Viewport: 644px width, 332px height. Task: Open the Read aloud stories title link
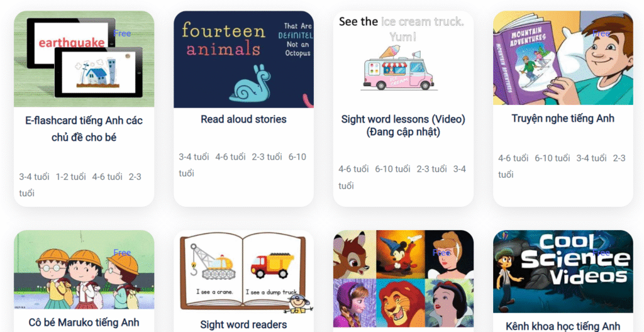(x=243, y=119)
